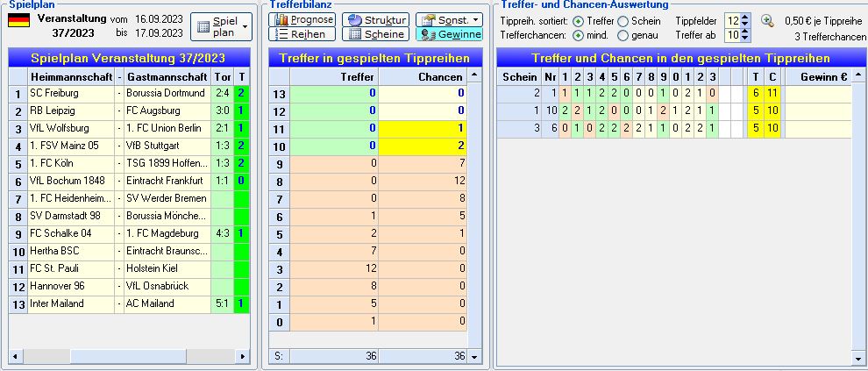Click the magnifier zoom icon
Viewport: 868px width, 371px height.
[766, 21]
